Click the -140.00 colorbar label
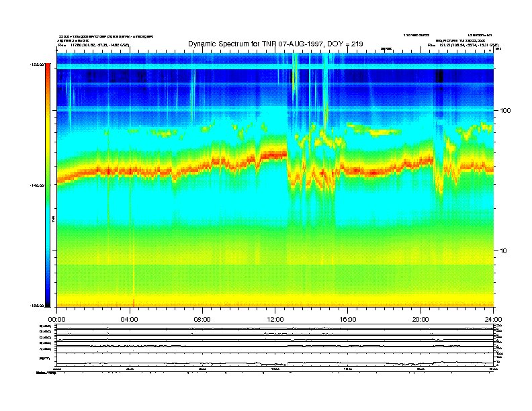 [37, 185]
